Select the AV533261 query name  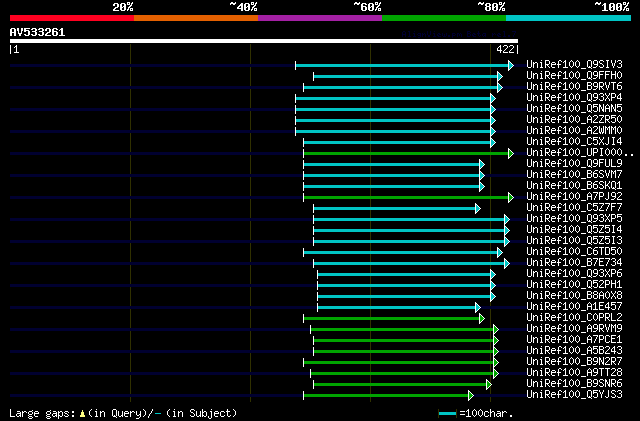[37, 32]
